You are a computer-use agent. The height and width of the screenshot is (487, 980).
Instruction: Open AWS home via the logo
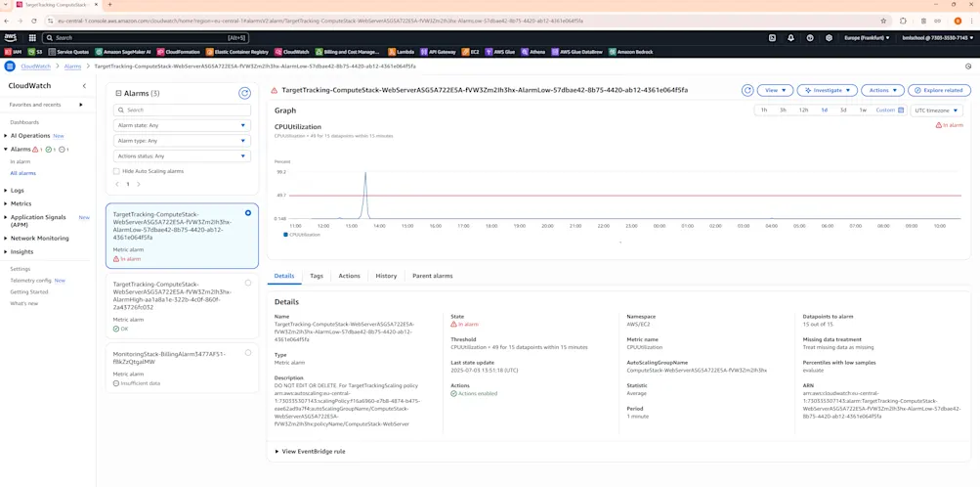(11, 37)
